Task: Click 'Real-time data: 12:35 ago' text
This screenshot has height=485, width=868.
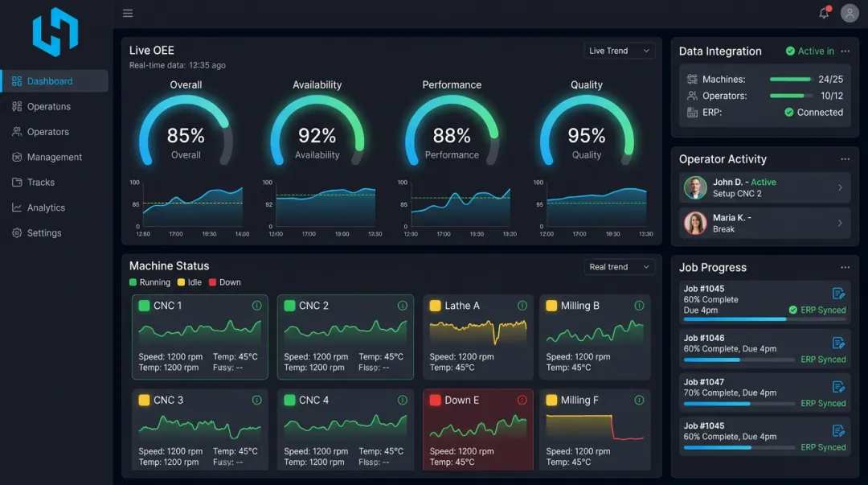Action: point(177,65)
